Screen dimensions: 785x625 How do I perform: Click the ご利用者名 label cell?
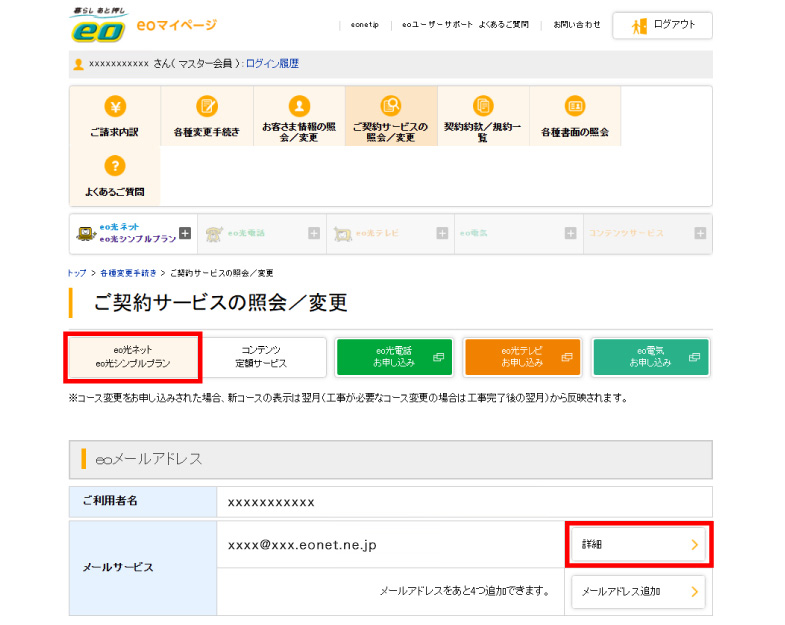click(x=143, y=501)
